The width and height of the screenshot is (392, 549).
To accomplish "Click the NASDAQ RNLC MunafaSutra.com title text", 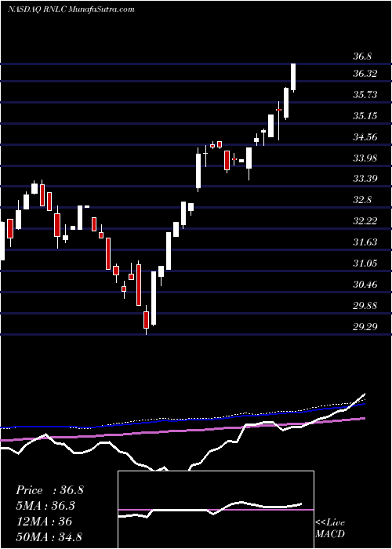I will pyautogui.click(x=71, y=9).
